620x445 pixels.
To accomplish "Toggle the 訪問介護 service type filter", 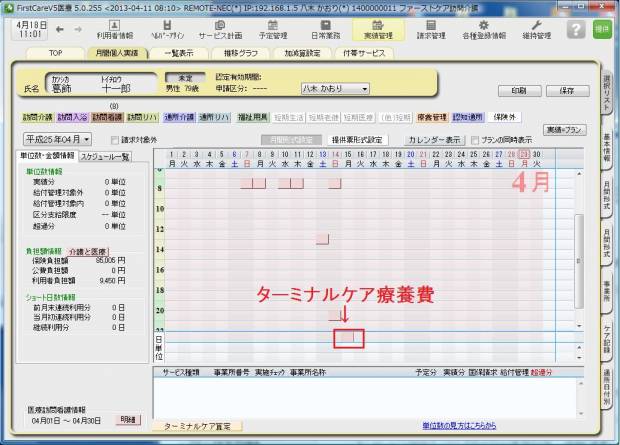I will click(36, 117).
